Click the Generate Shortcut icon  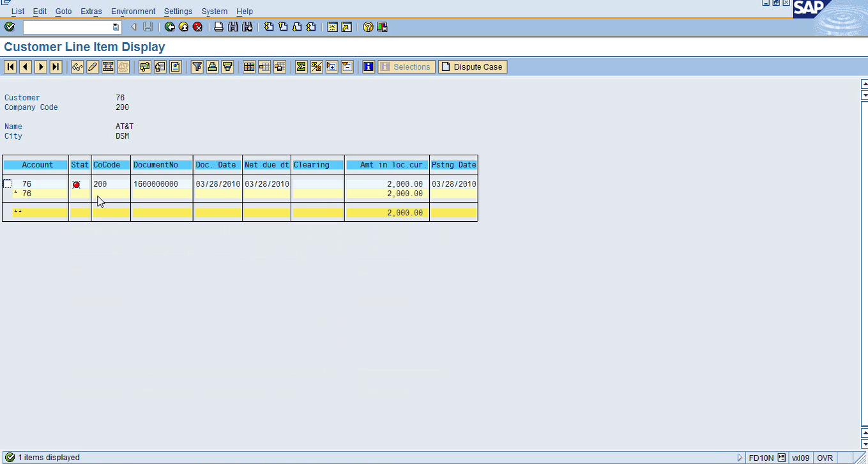pos(346,27)
